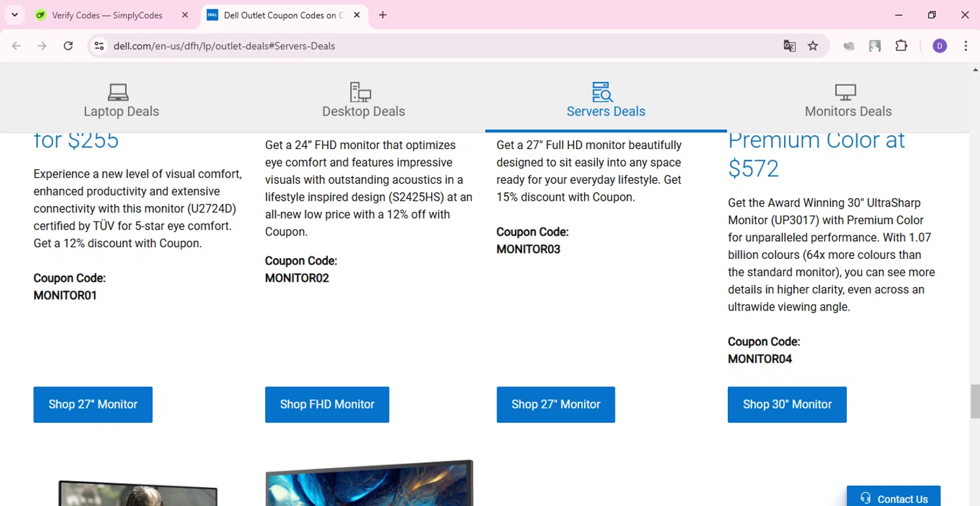This screenshot has height=506, width=980.
Task: Click the page vertical scrollbar thumb
Action: tap(975, 401)
